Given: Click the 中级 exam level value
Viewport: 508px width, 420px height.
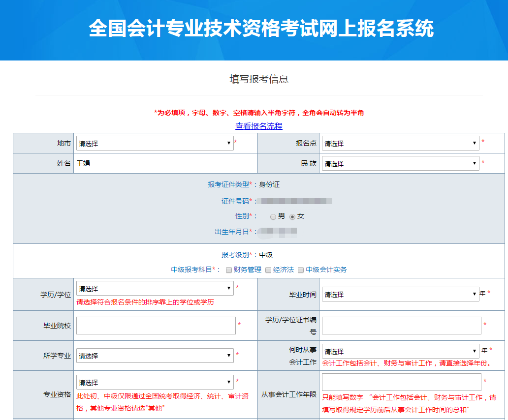Looking at the screenshot, I should tap(266, 255).
